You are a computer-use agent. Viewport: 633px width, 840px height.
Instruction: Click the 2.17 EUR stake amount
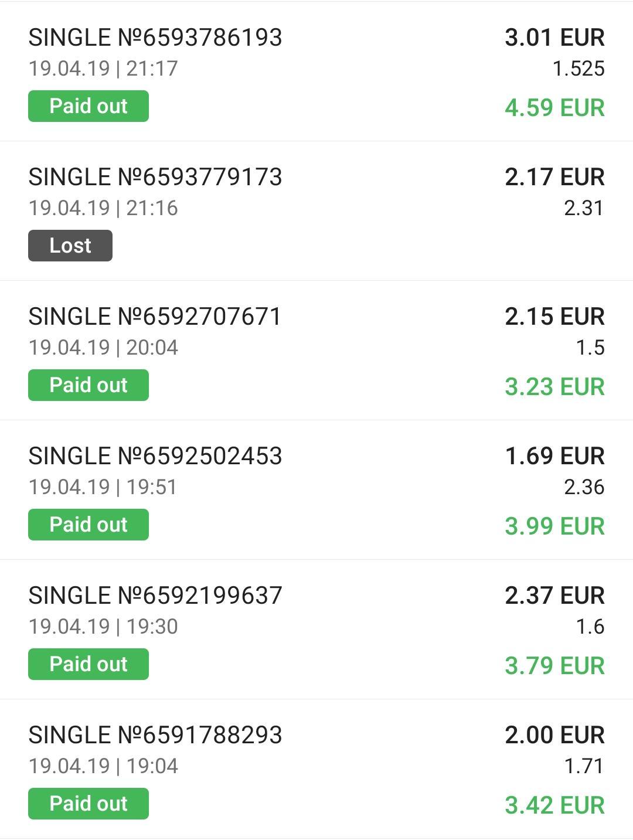[554, 177]
